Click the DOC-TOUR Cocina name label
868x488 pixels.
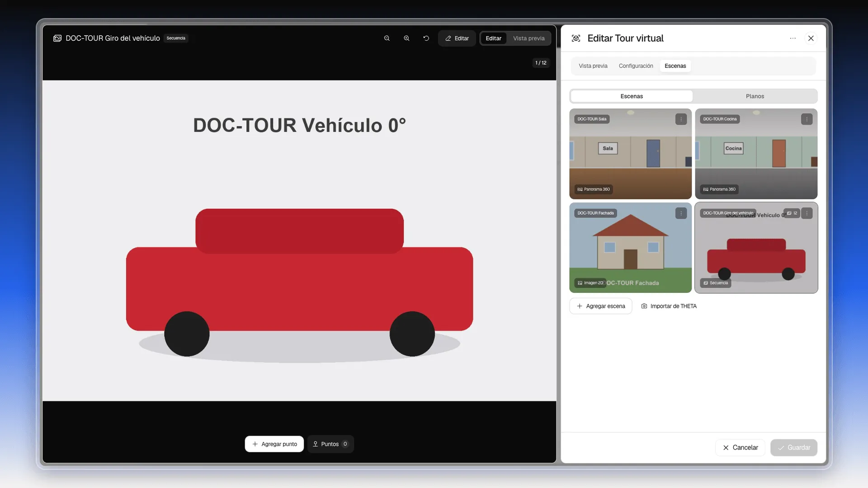tap(720, 119)
